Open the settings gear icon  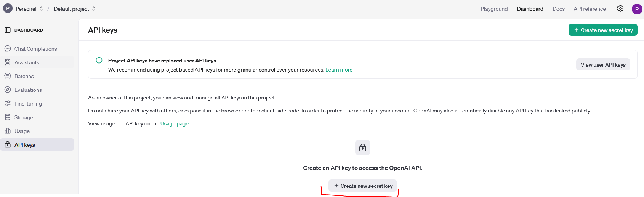(620, 8)
